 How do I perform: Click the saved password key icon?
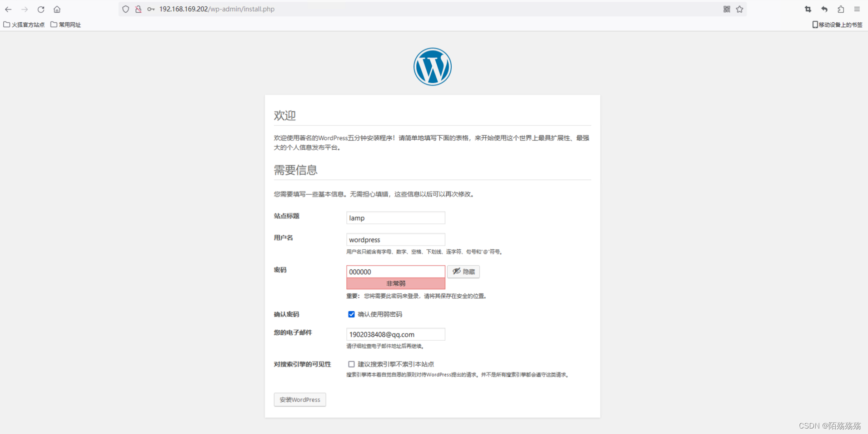tap(150, 9)
